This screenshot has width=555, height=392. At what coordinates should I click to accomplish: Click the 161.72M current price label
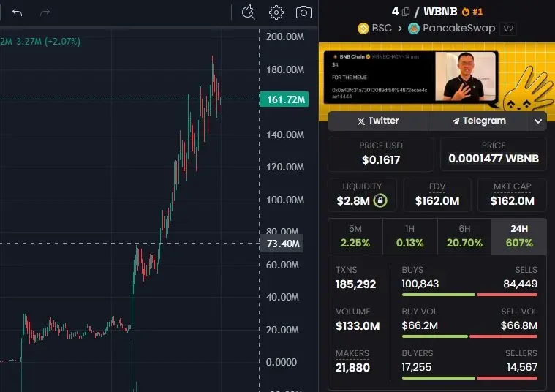point(284,99)
